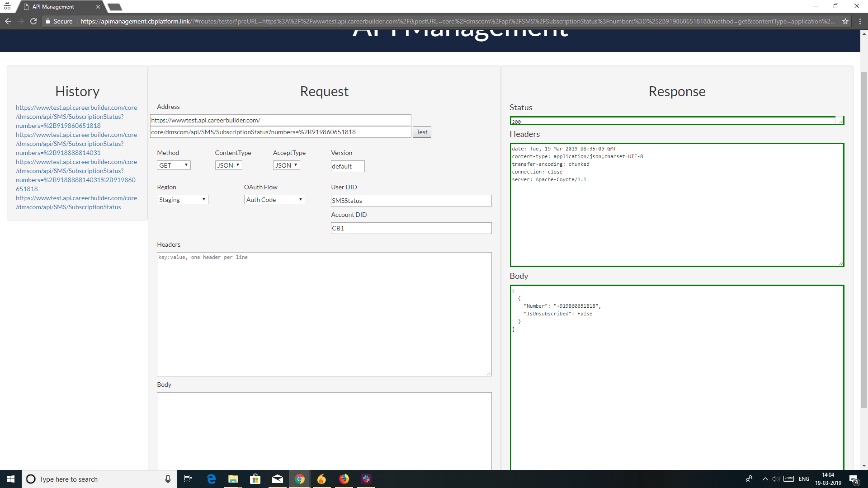Open Chrome menu three-dots icon
This screenshot has height=488, width=868.
pos(860,21)
